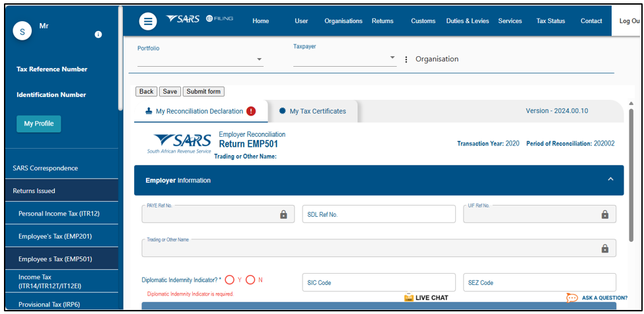Open the Home menu

261,21
